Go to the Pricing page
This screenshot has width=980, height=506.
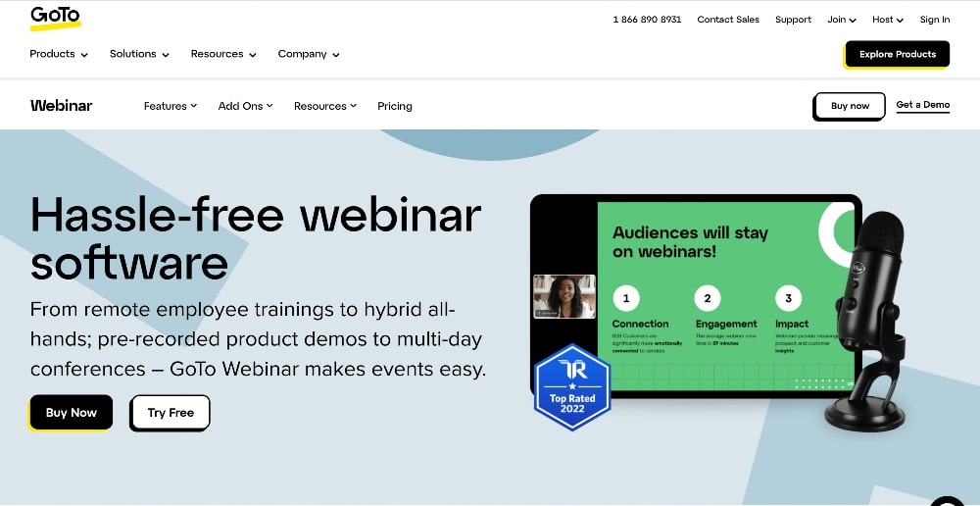click(x=394, y=106)
